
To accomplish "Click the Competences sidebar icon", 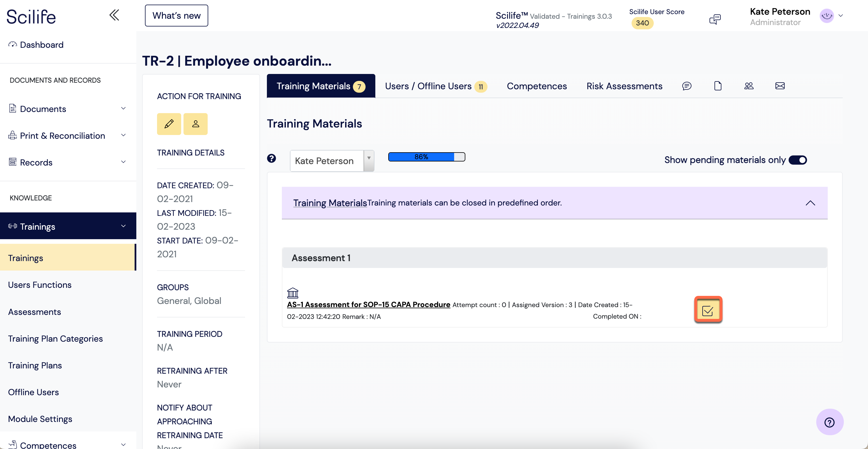I will tap(12, 444).
